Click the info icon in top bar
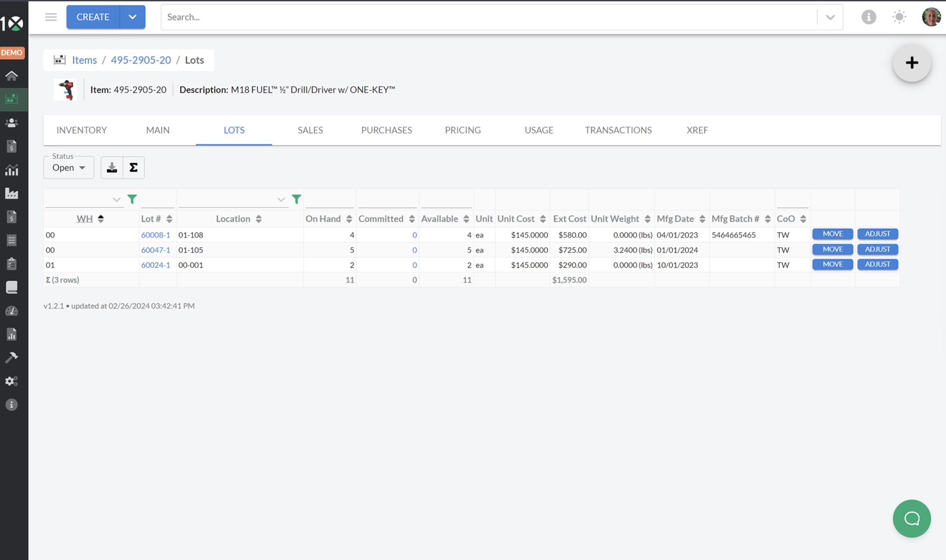The height and width of the screenshot is (560, 946). tap(868, 17)
